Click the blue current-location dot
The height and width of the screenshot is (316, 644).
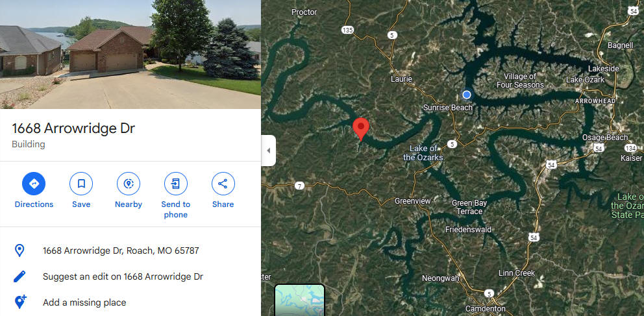click(466, 95)
